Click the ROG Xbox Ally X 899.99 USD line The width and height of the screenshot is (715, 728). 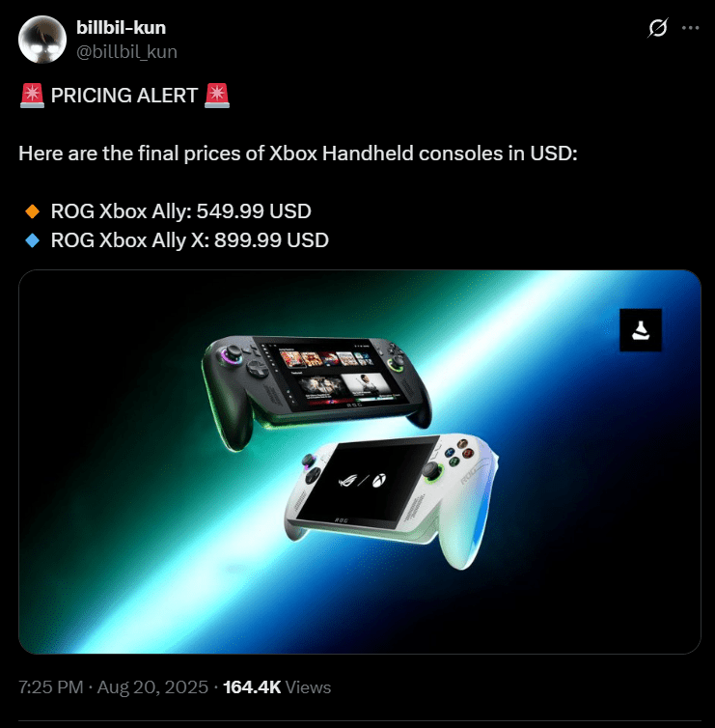coord(190,240)
